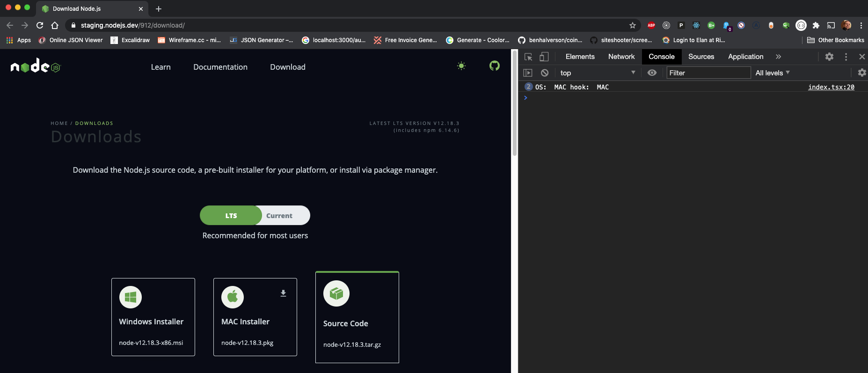Open the Ghostery ghost extension icon
Screen dimensions: 868x373
click(726, 26)
